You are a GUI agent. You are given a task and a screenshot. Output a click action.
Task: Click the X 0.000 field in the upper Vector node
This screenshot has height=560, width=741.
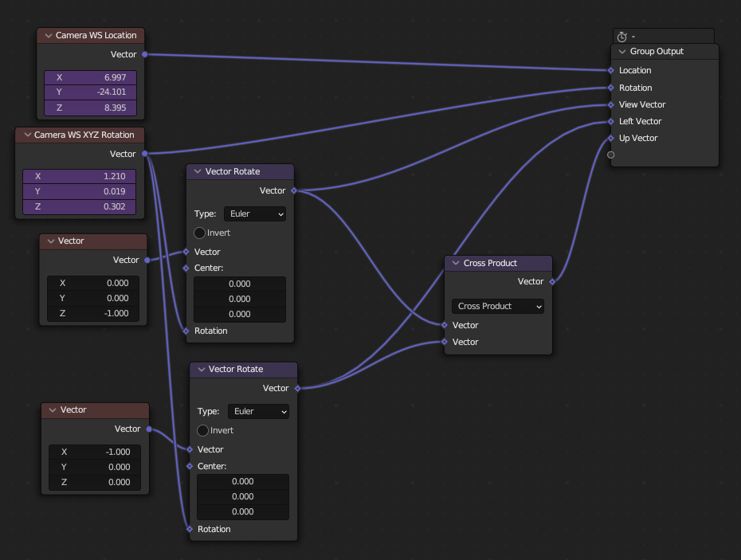(x=93, y=283)
